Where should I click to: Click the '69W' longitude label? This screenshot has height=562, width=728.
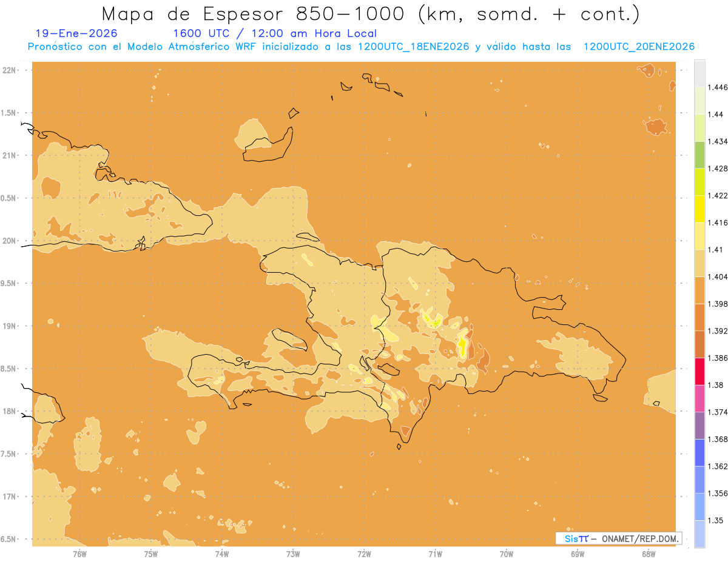[578, 554]
